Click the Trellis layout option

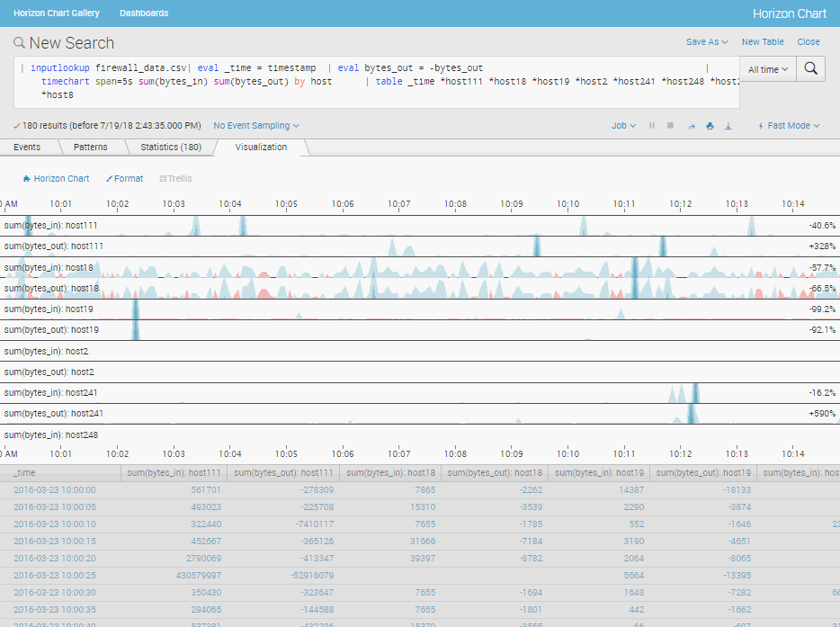pyautogui.click(x=175, y=178)
